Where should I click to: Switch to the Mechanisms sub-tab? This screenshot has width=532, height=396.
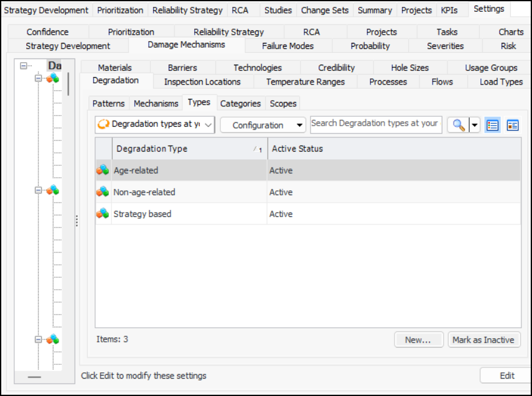156,104
